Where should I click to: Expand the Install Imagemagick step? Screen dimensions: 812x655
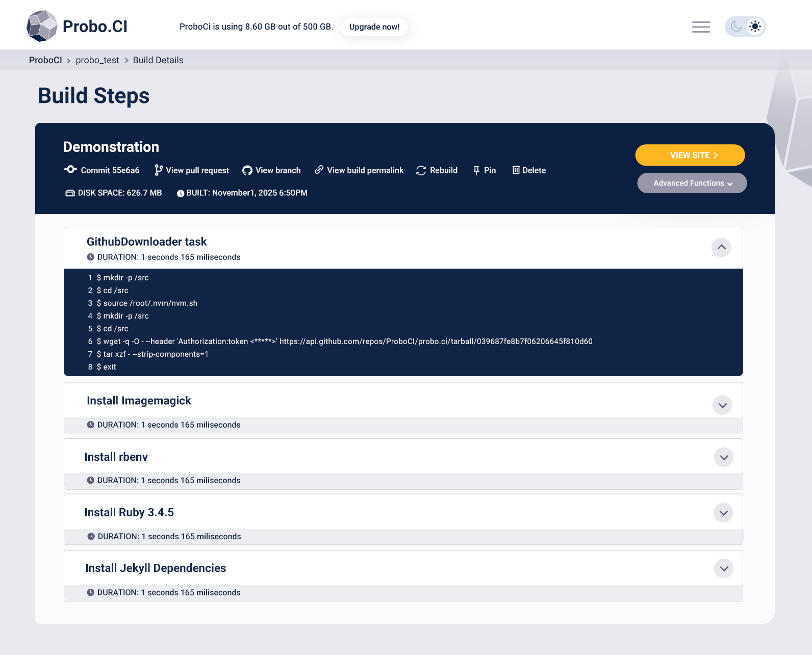[722, 405]
